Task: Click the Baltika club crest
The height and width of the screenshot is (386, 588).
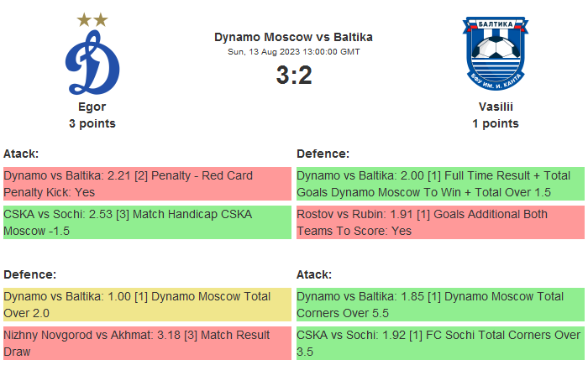Action: (495, 54)
